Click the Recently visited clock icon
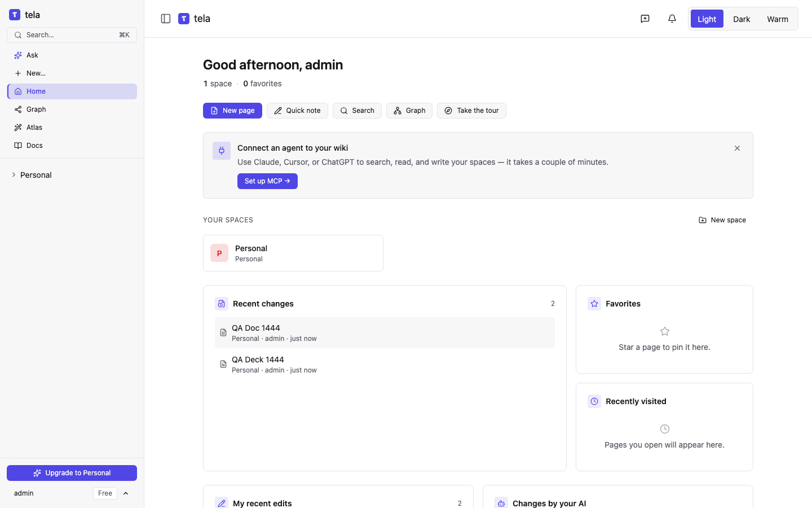The image size is (812, 508). (594, 401)
